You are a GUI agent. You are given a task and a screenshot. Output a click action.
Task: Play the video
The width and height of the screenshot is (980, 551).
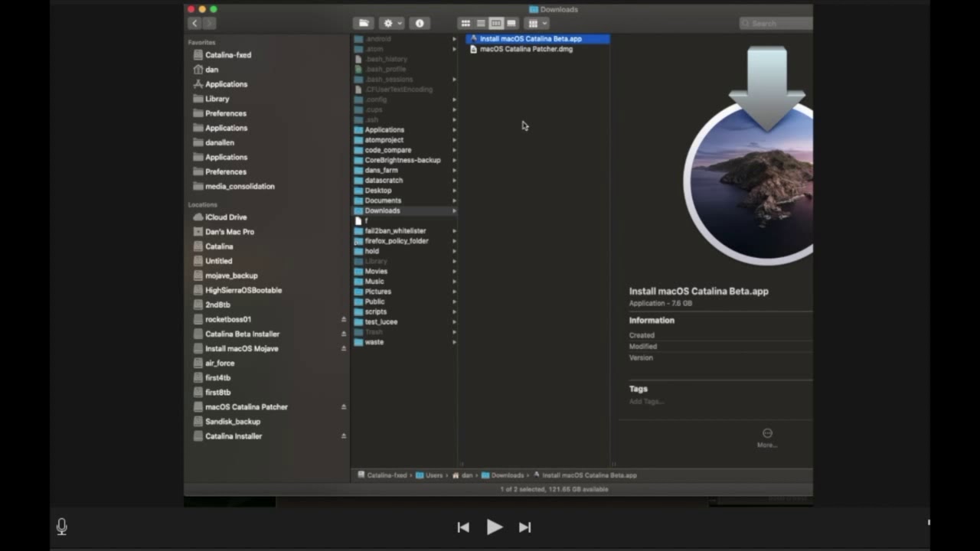pos(495,527)
